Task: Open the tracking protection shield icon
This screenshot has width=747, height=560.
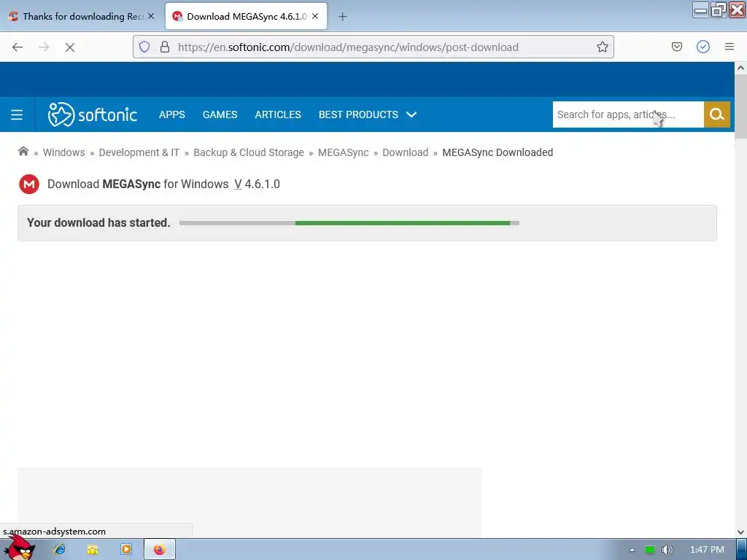Action: coord(144,47)
